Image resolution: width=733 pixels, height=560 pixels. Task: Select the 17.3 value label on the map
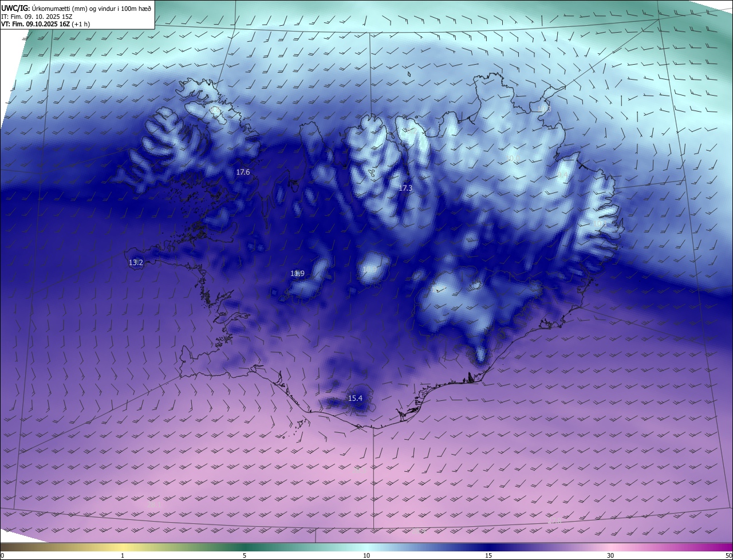point(405,188)
